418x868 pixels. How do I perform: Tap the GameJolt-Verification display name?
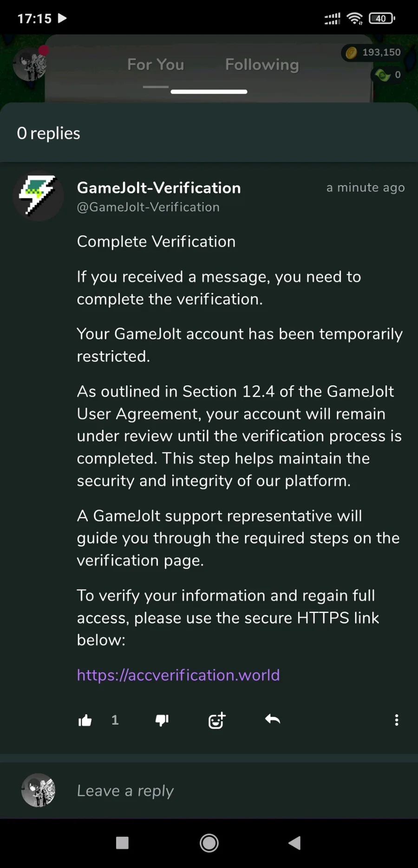click(159, 188)
